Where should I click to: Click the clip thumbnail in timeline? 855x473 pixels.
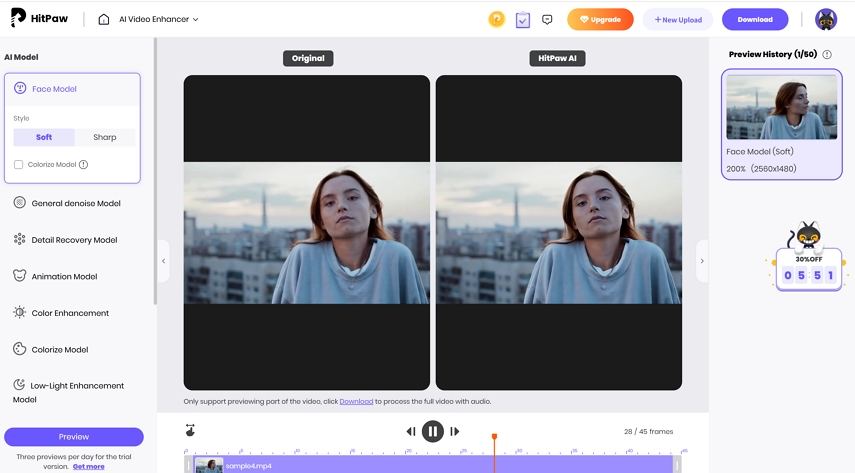pos(209,465)
